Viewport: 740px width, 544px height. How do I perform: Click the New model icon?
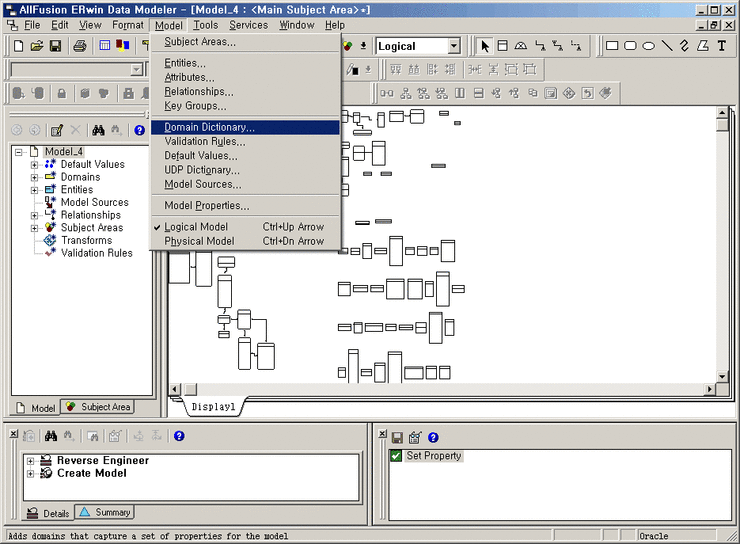[x=19, y=46]
